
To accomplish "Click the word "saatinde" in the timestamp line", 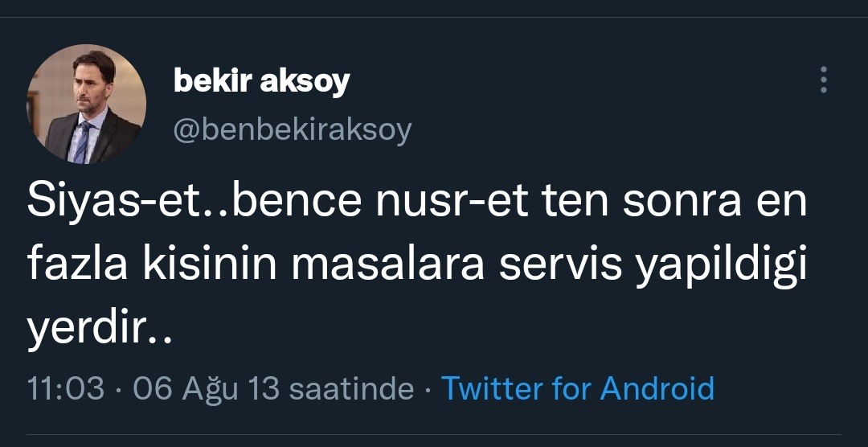I will click(350, 388).
